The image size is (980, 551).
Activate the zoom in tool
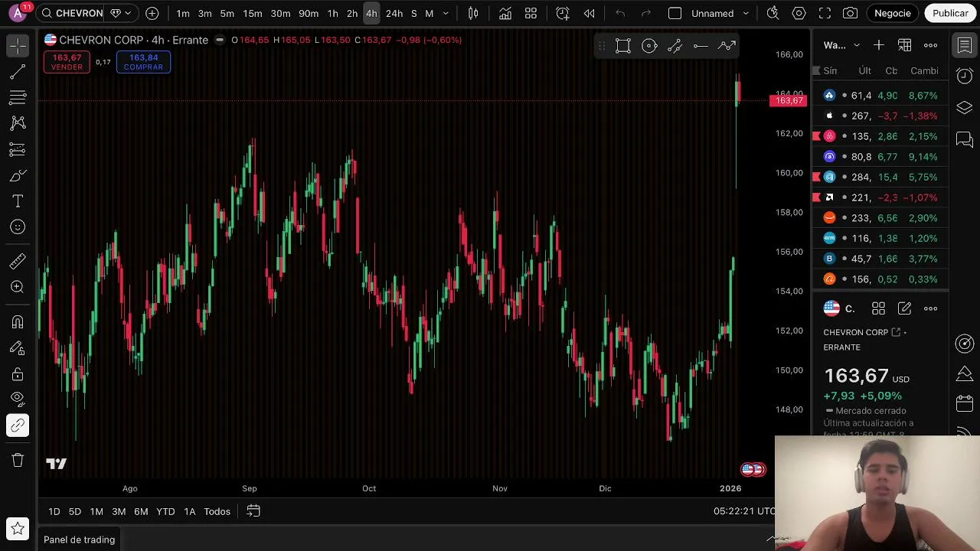[x=18, y=287]
